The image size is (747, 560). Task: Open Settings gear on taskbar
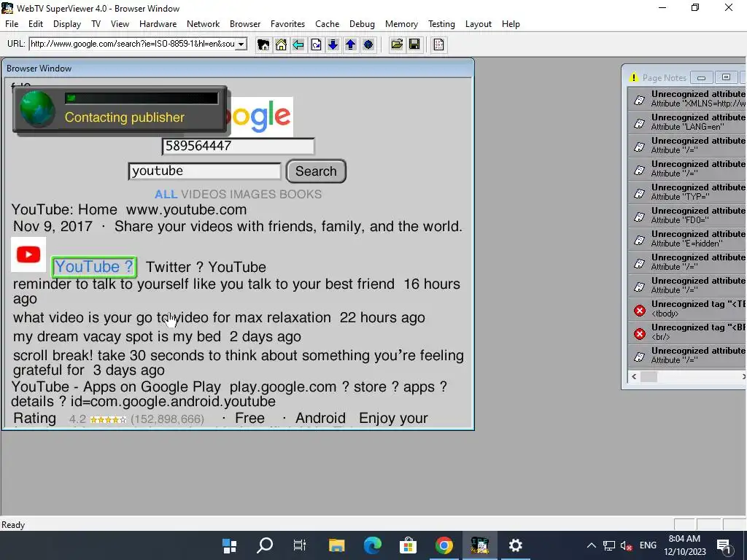[516, 545]
